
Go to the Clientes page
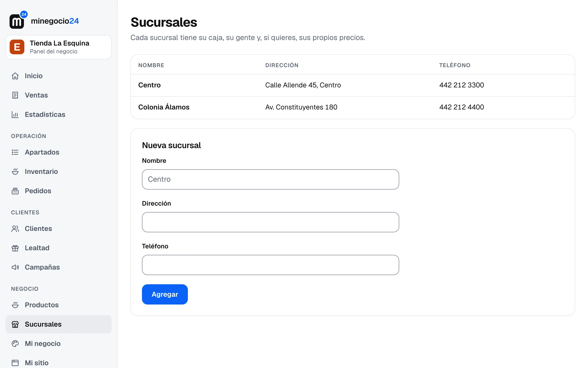coord(59,229)
